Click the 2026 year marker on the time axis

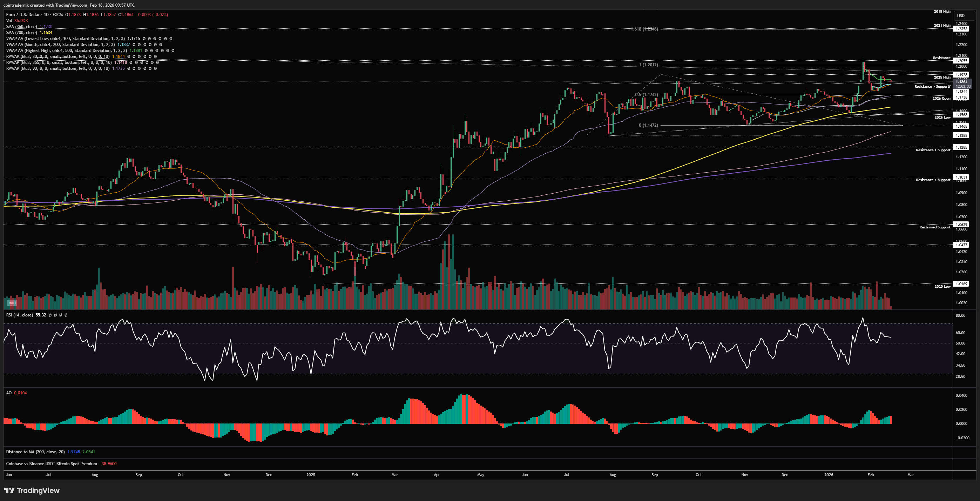tap(829, 475)
